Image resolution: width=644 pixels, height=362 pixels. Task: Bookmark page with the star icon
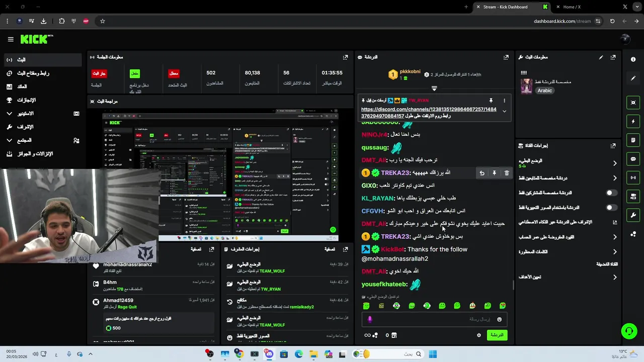(x=103, y=21)
